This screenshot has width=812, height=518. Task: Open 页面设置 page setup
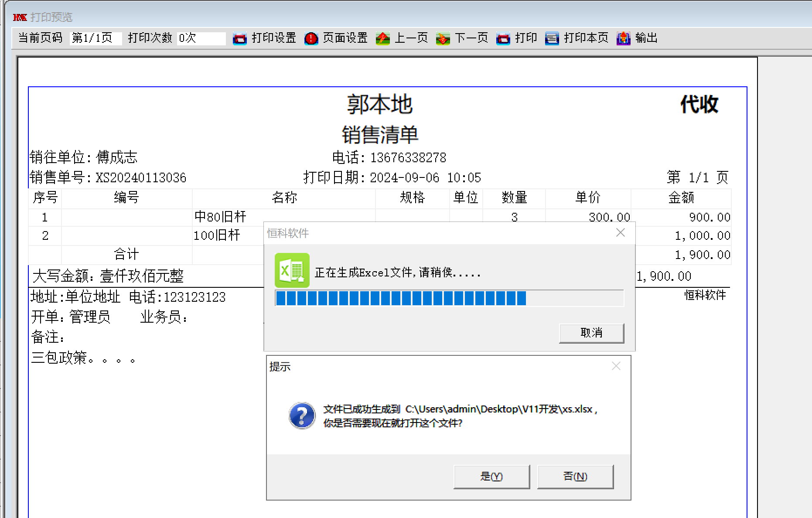(x=345, y=38)
